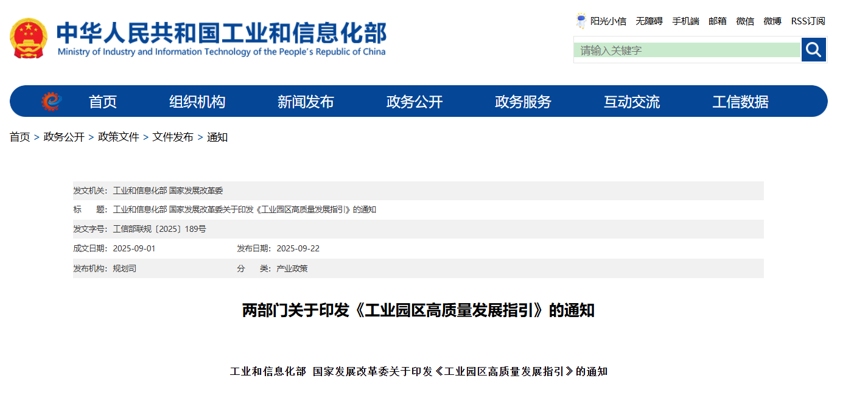Subscribe via RSS订阅 link

point(808,21)
